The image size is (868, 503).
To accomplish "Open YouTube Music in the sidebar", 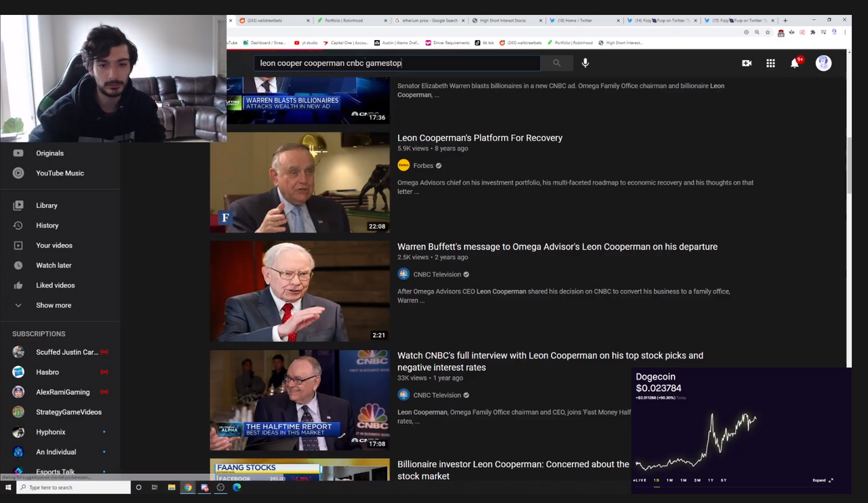I will (x=60, y=173).
